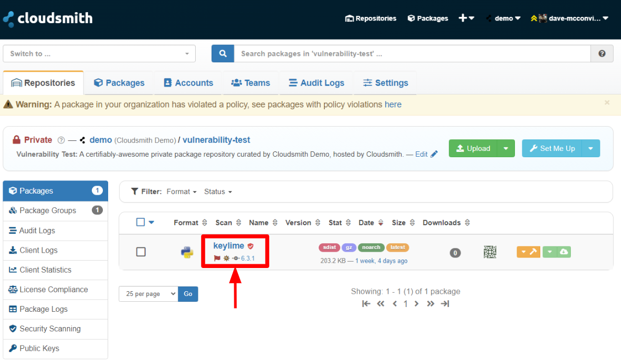
Task: Click the green cloud download button
Action: coord(563,252)
